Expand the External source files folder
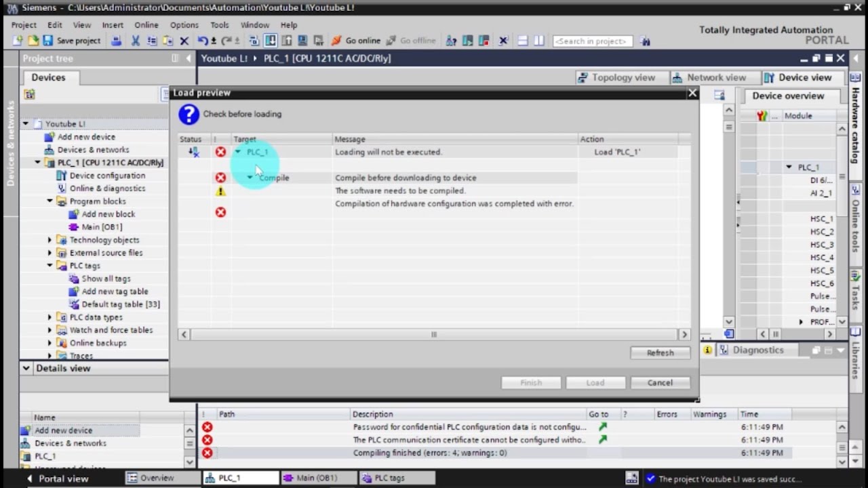The width and height of the screenshot is (868, 488). pos(50,253)
